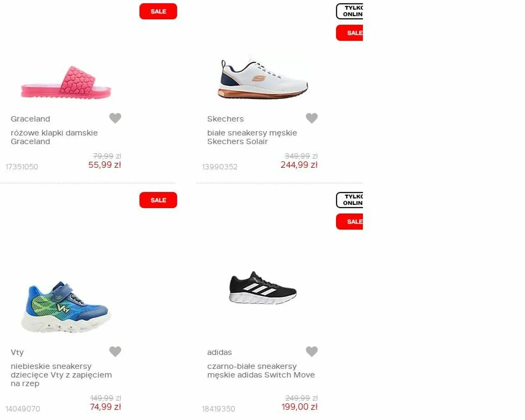The height and width of the screenshot is (420, 525).
Task: Toggle wishlist heart for Vty sneakers
Action: [115, 352]
